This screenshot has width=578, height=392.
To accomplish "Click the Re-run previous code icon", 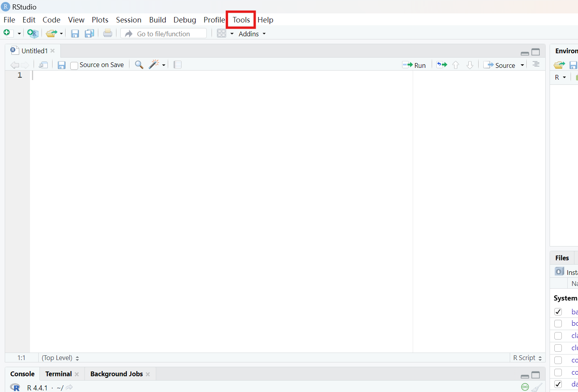I will point(442,65).
